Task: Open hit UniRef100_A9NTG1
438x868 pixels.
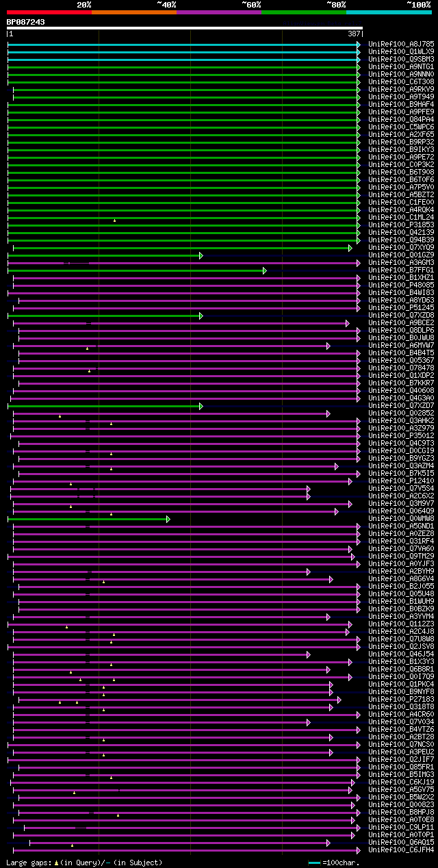Action: tap(401, 66)
